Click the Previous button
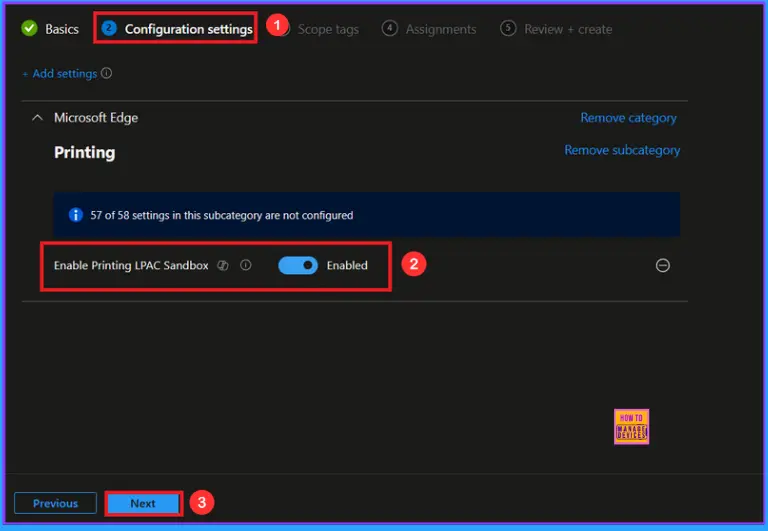 click(55, 503)
